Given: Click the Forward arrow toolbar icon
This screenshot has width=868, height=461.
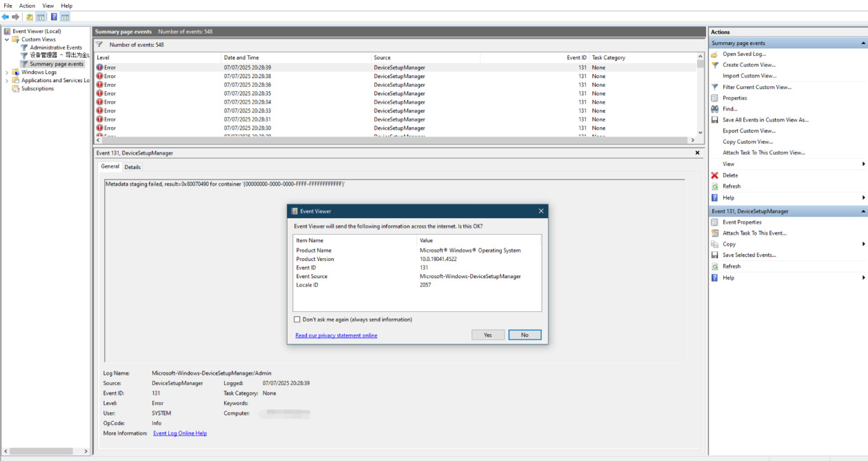Looking at the screenshot, I should (x=15, y=17).
